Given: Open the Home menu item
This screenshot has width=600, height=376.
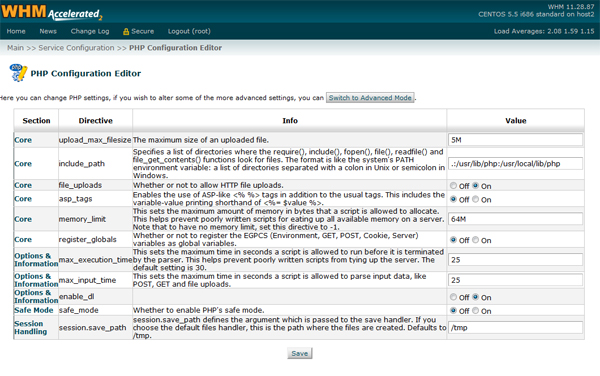Looking at the screenshot, I should click(16, 31).
